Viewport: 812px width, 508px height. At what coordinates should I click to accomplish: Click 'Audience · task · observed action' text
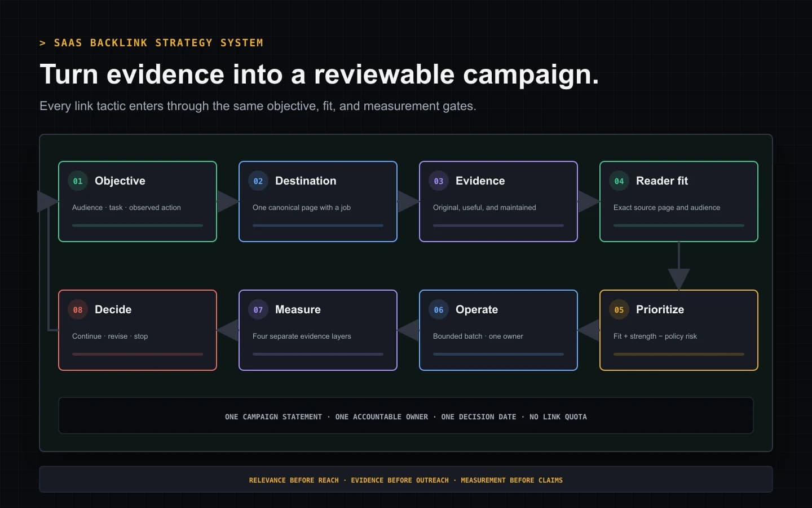[x=126, y=208]
